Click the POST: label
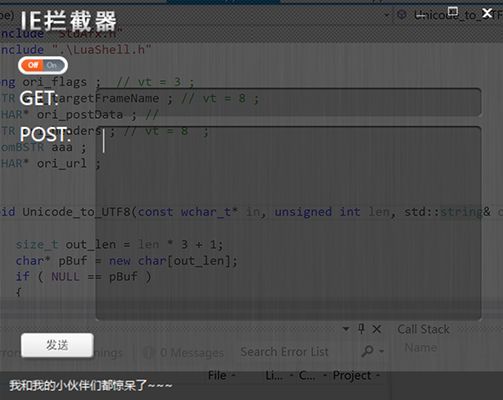 click(x=45, y=134)
